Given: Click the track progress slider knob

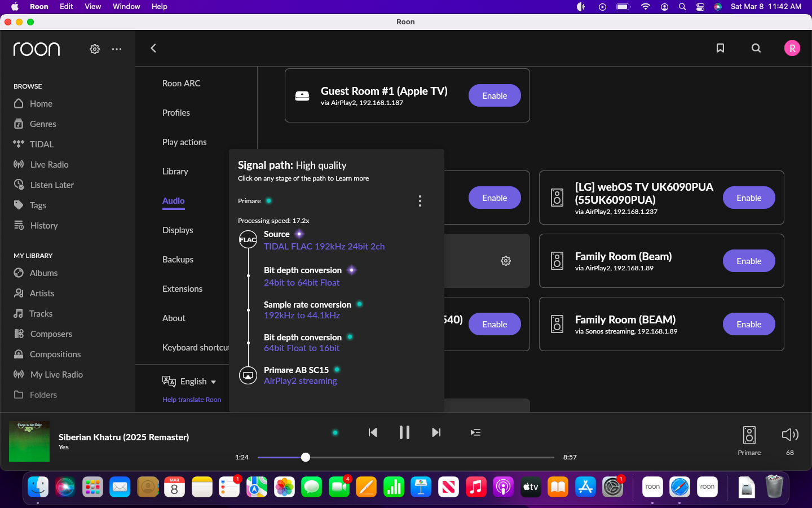Looking at the screenshot, I should [306, 457].
